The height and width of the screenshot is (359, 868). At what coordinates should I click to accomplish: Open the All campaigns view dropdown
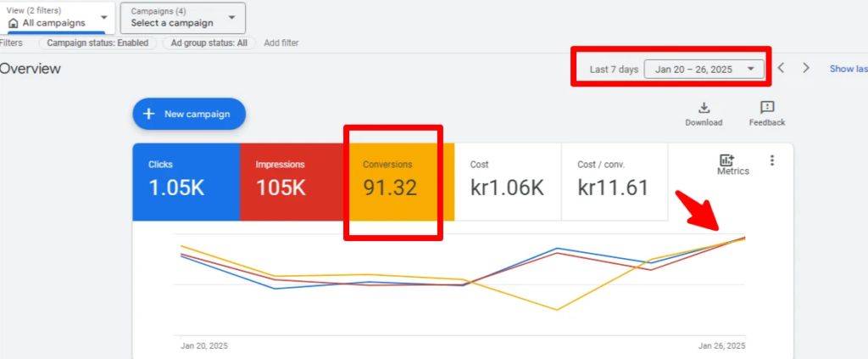pos(58,18)
